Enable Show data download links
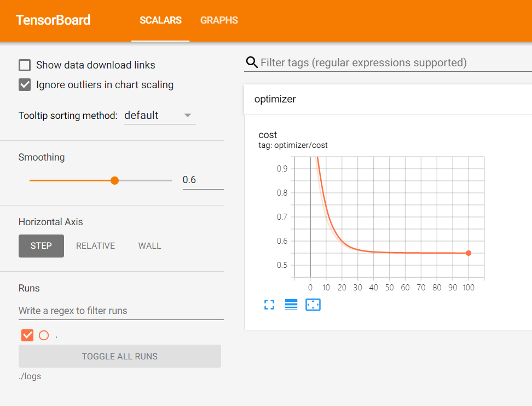Screen dimensions: 532x406 [x=25, y=65]
